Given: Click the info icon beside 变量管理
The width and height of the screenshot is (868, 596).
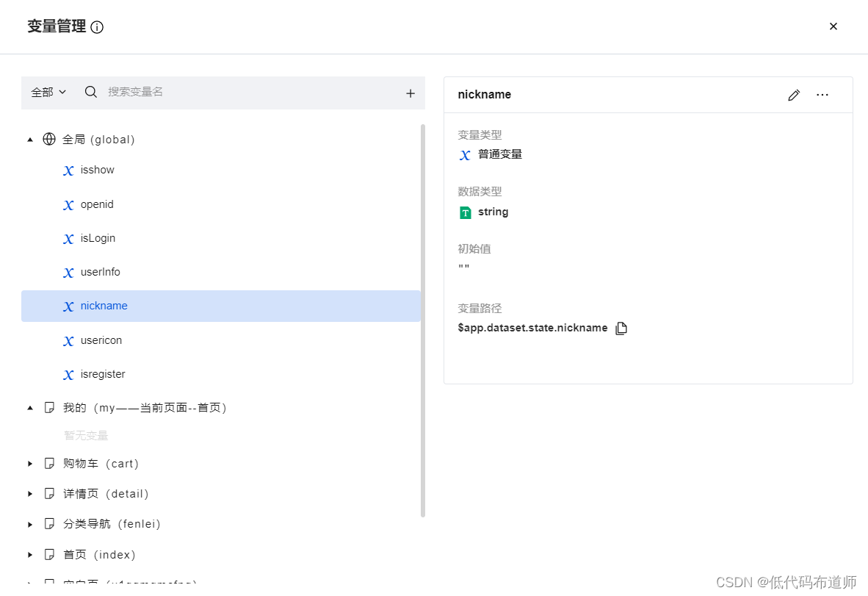Looking at the screenshot, I should pyautogui.click(x=97, y=27).
